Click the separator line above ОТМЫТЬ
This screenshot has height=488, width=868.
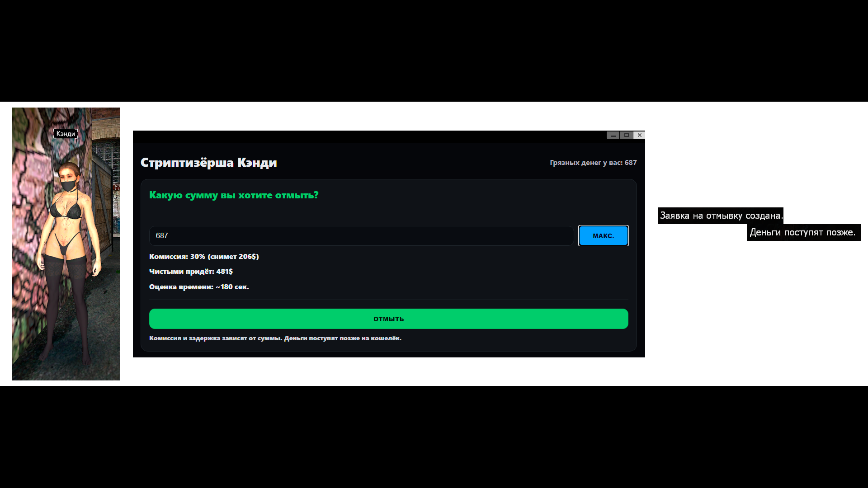388,300
